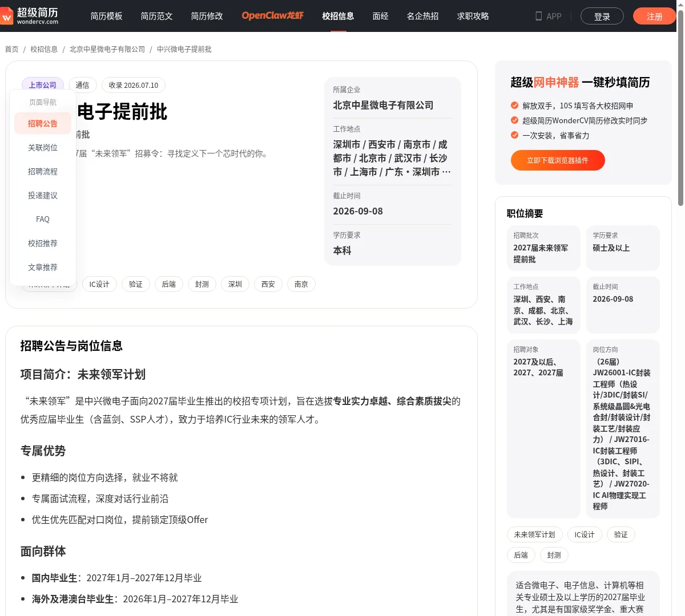Jump to 招聘公告 in page navigation

tap(43, 123)
